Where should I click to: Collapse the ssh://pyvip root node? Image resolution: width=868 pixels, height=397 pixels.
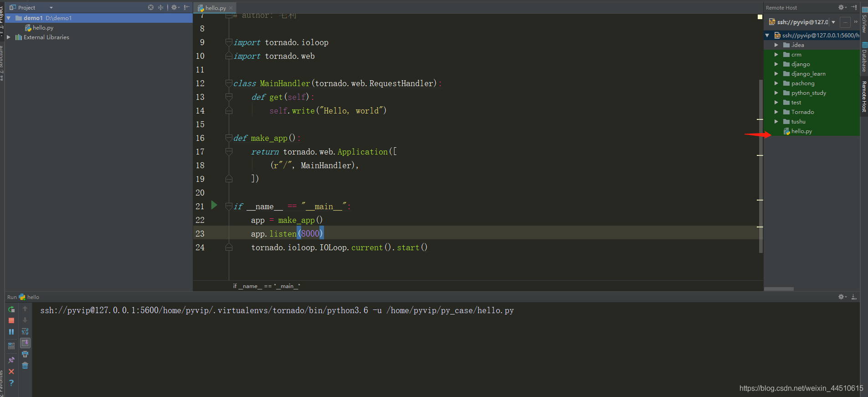[x=767, y=35]
